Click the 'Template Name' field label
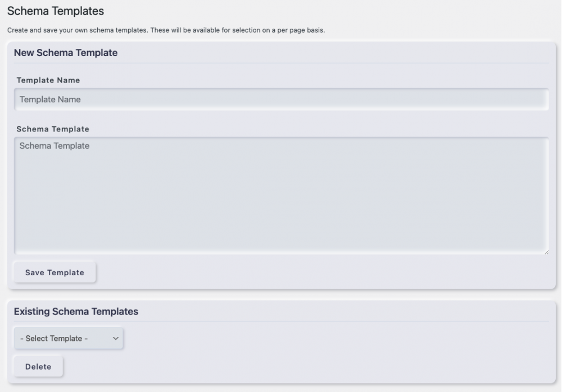 click(x=48, y=80)
